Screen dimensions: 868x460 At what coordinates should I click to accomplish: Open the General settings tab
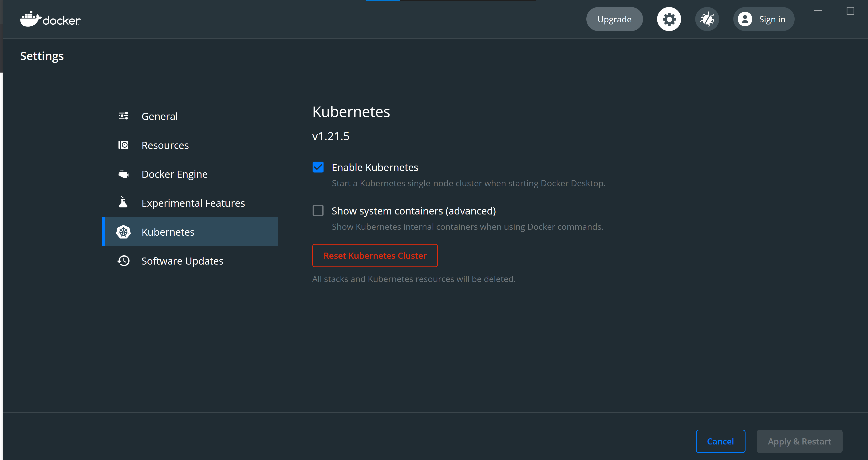[x=159, y=116]
